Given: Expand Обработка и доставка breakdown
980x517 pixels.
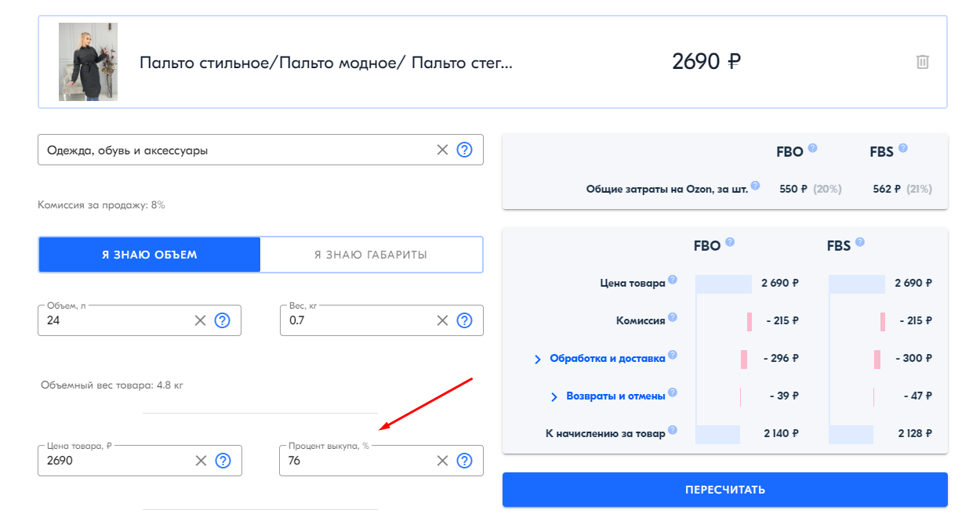Looking at the screenshot, I should [600, 359].
